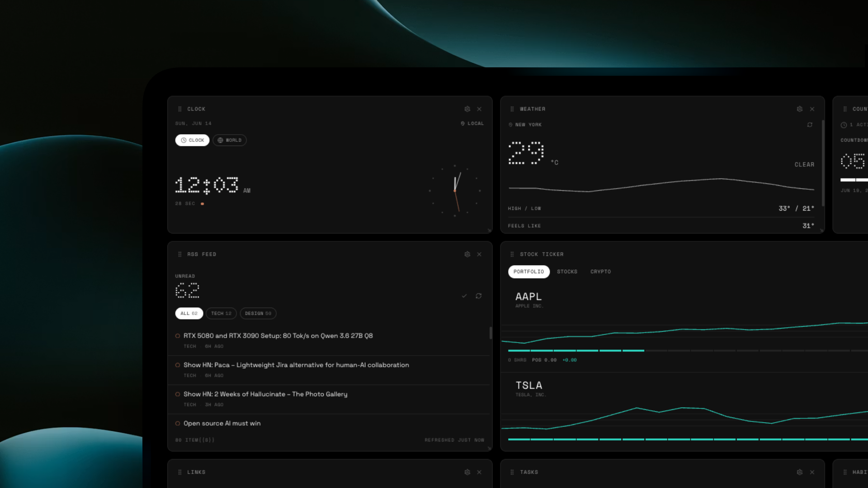Switch to the STOCKS tab
Screen dimensions: 868x488
tap(567, 272)
